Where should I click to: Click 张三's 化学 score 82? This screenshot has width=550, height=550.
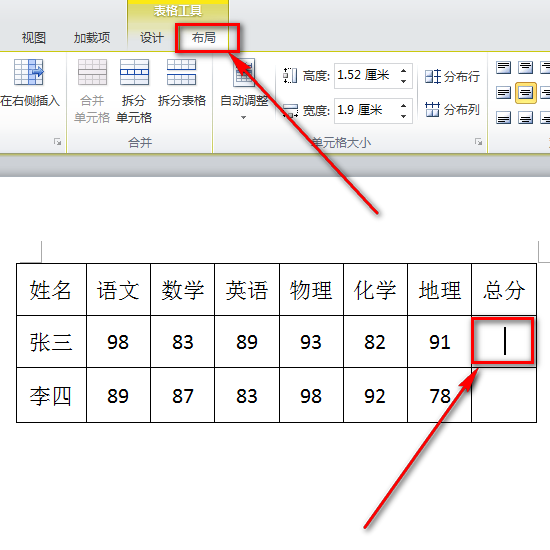375,342
